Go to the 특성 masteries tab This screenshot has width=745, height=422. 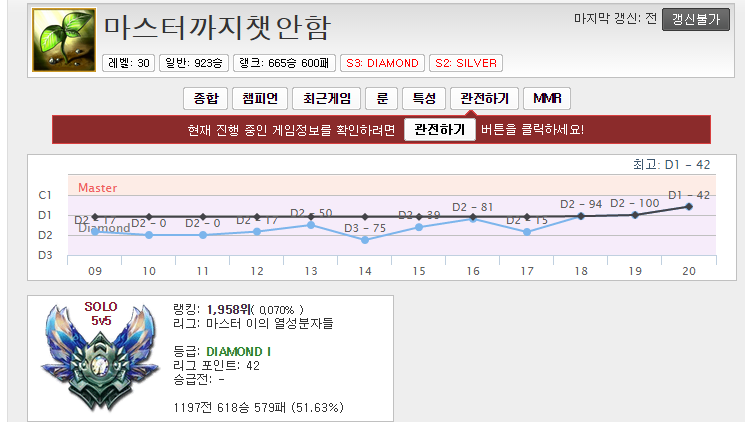click(422, 98)
